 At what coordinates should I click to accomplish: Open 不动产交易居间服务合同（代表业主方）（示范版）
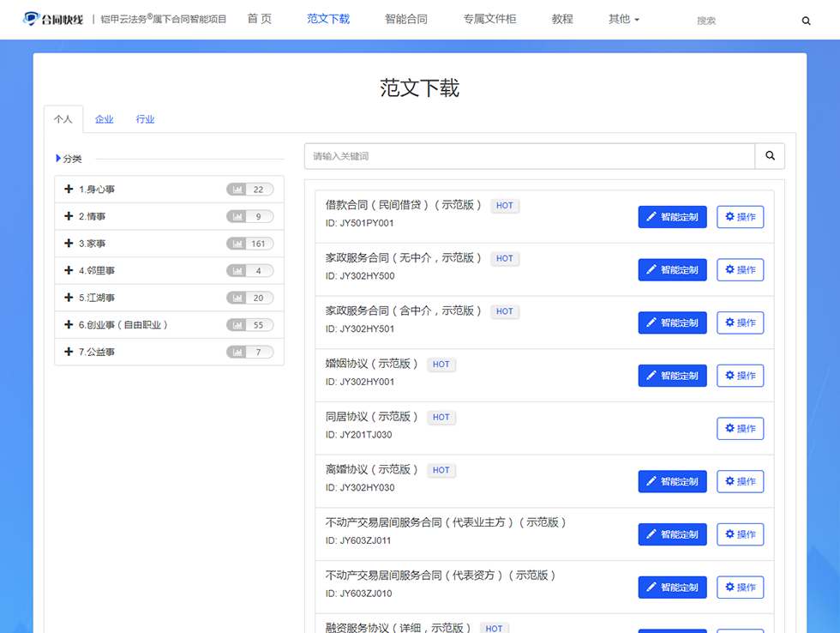click(x=446, y=522)
